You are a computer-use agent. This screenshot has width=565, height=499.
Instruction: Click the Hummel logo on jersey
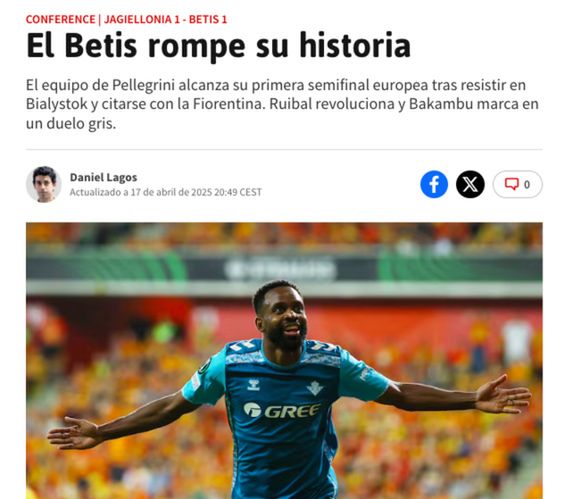pyautogui.click(x=253, y=385)
